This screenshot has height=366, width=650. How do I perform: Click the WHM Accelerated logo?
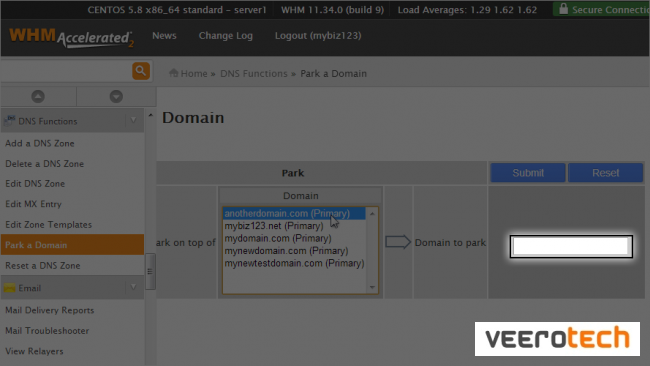coord(71,38)
